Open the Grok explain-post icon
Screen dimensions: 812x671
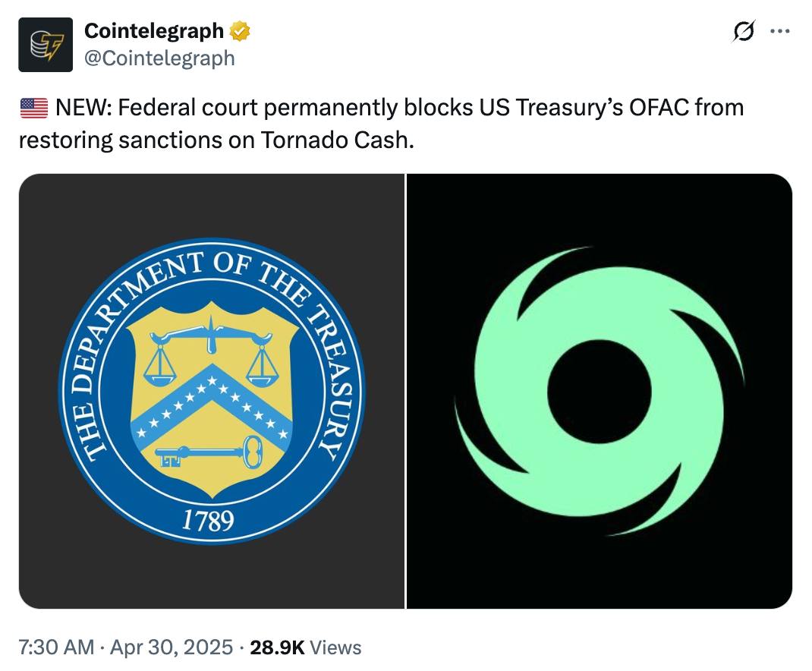tap(744, 31)
